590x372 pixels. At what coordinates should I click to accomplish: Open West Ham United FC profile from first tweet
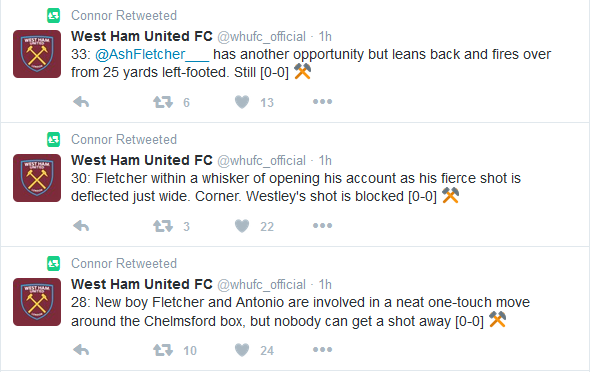(141, 36)
